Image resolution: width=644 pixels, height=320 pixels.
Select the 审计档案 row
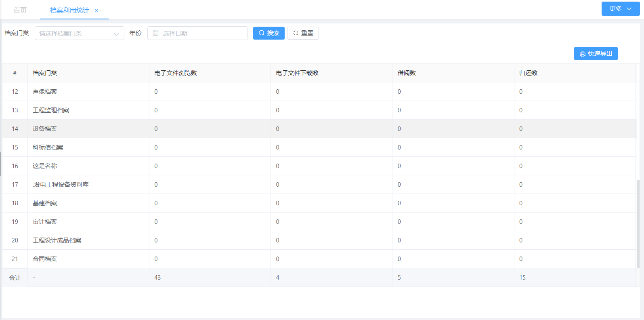319,222
